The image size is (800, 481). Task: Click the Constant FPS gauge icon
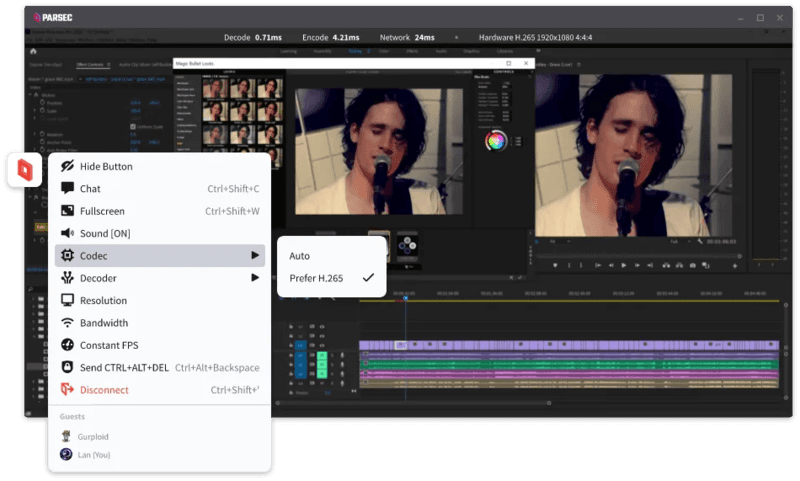[67, 345]
